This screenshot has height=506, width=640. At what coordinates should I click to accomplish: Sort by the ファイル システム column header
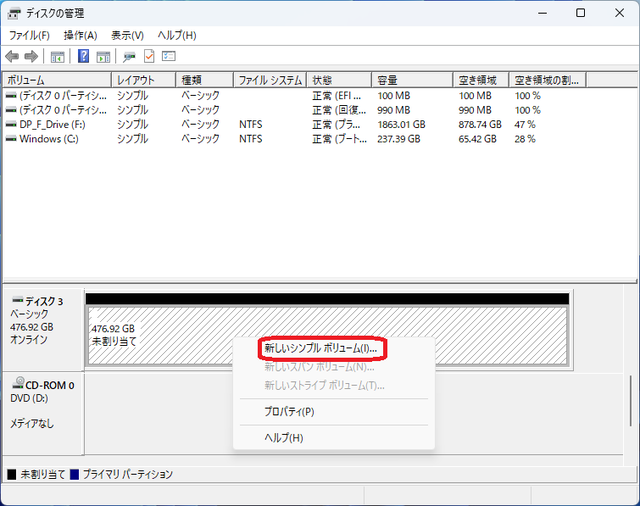[270, 80]
